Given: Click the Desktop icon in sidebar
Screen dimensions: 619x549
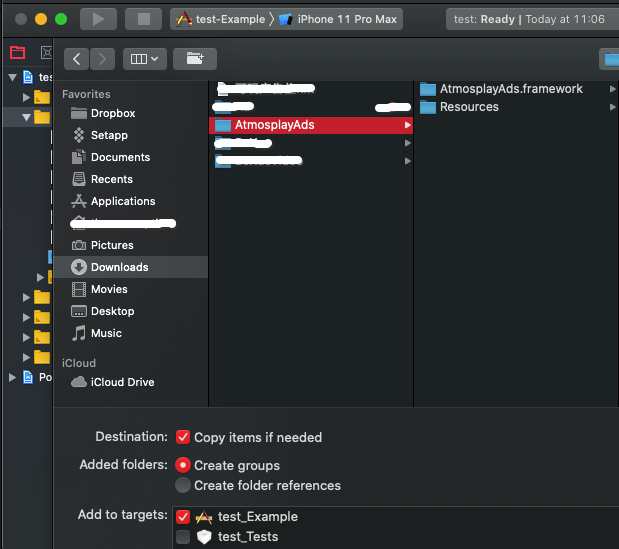Looking at the screenshot, I should (x=79, y=311).
